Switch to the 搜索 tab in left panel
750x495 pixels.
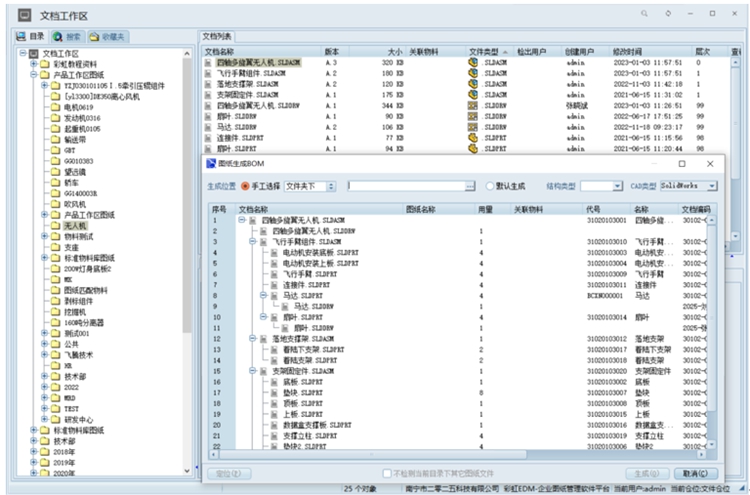[65, 35]
